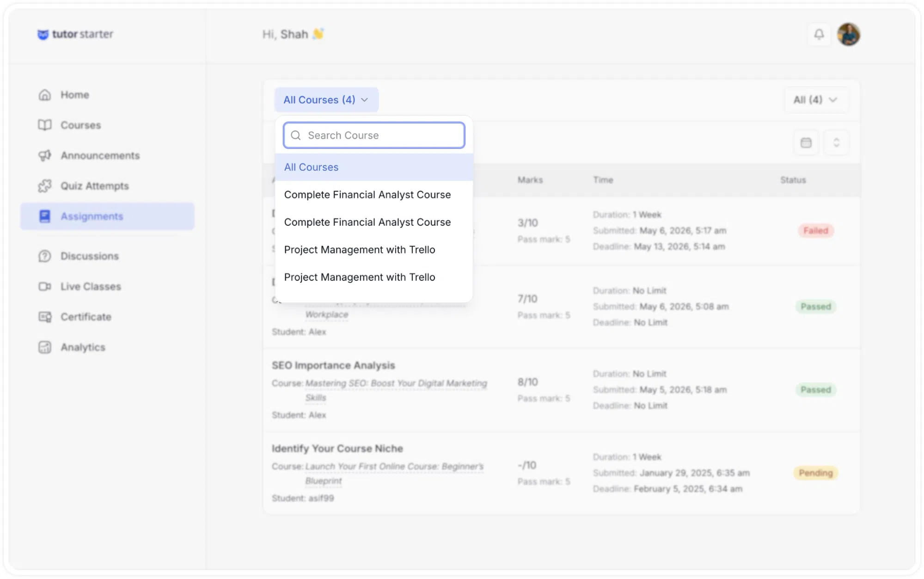Open Live Classes in the sidebar
Viewport: 924px width, 579px height.
pyautogui.click(x=107, y=286)
